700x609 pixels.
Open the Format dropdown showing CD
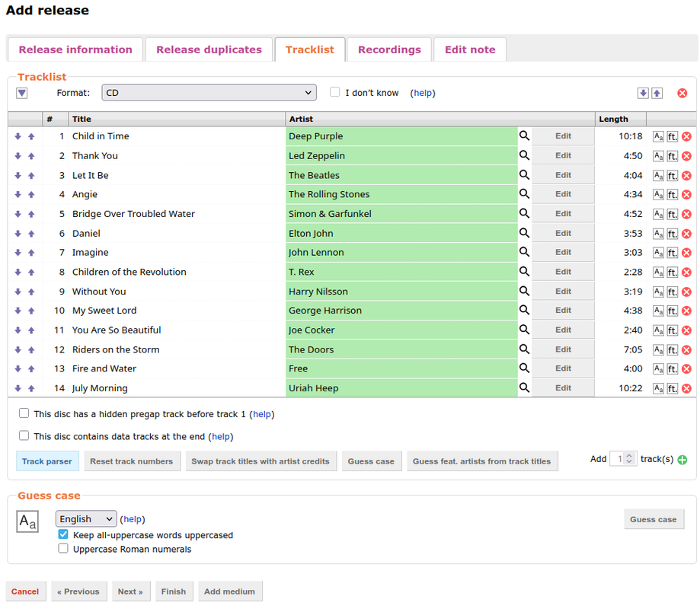tap(209, 93)
